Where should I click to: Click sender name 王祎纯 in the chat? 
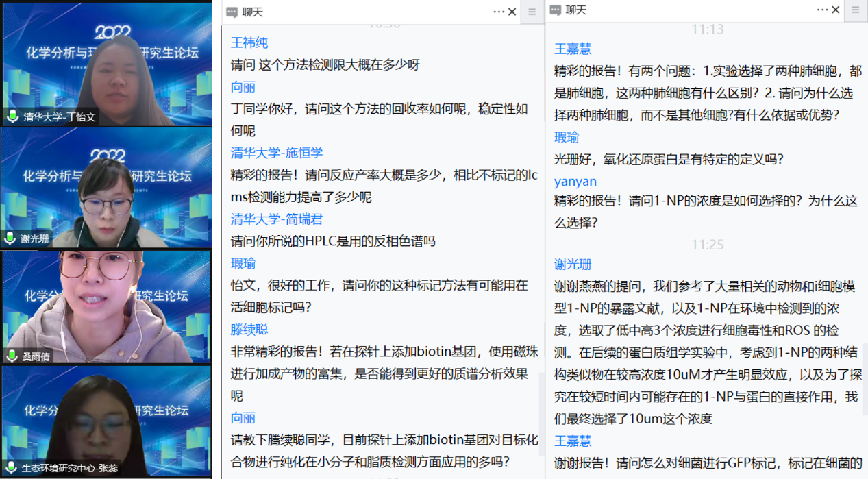click(x=249, y=43)
